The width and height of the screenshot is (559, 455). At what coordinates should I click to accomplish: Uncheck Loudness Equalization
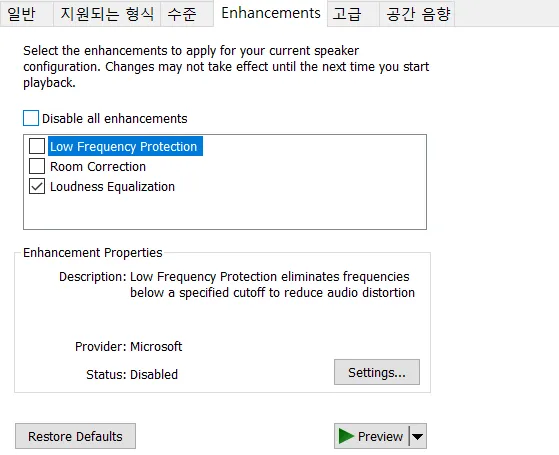(37, 186)
